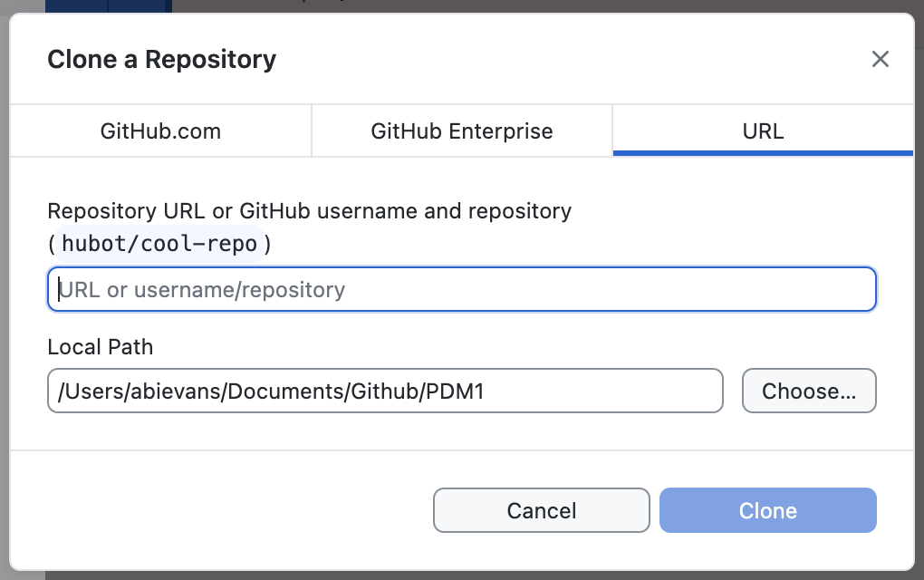Confirm cloning with the blue Clone button
Screen dimensions: 924x580
pyautogui.click(x=767, y=510)
